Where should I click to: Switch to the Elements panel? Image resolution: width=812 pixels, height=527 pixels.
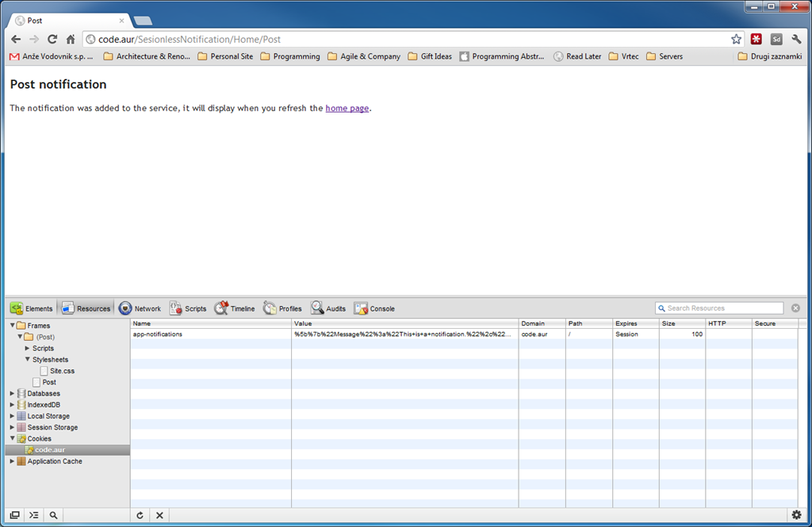click(32, 308)
